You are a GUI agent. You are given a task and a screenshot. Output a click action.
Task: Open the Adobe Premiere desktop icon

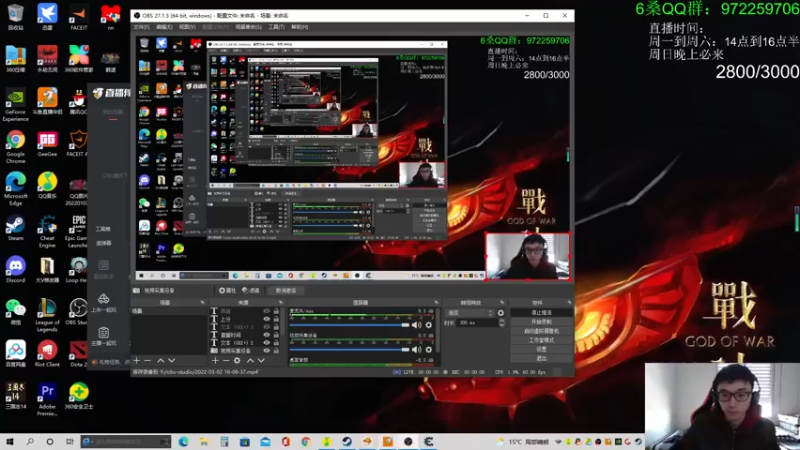pyautogui.click(x=47, y=399)
